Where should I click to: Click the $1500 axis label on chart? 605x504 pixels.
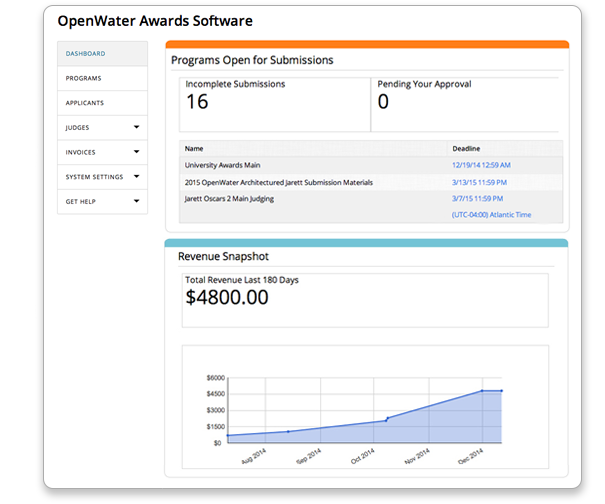pos(216,427)
